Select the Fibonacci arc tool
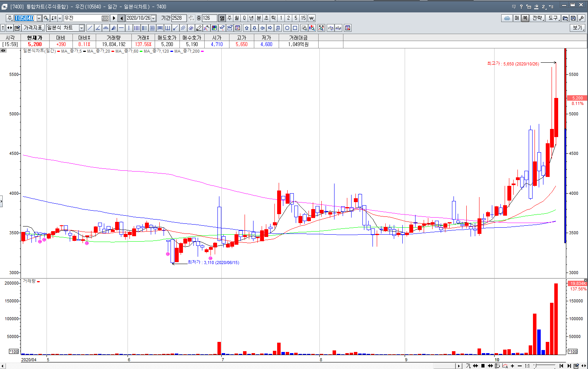Image resolution: width=588 pixels, height=369 pixels. tap(105, 28)
